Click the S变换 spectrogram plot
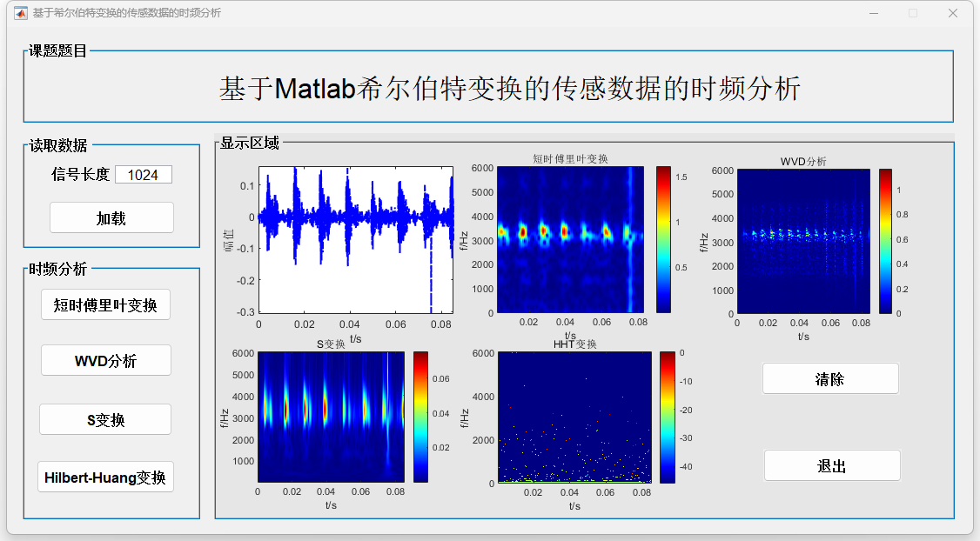The image size is (980, 541). 331,417
